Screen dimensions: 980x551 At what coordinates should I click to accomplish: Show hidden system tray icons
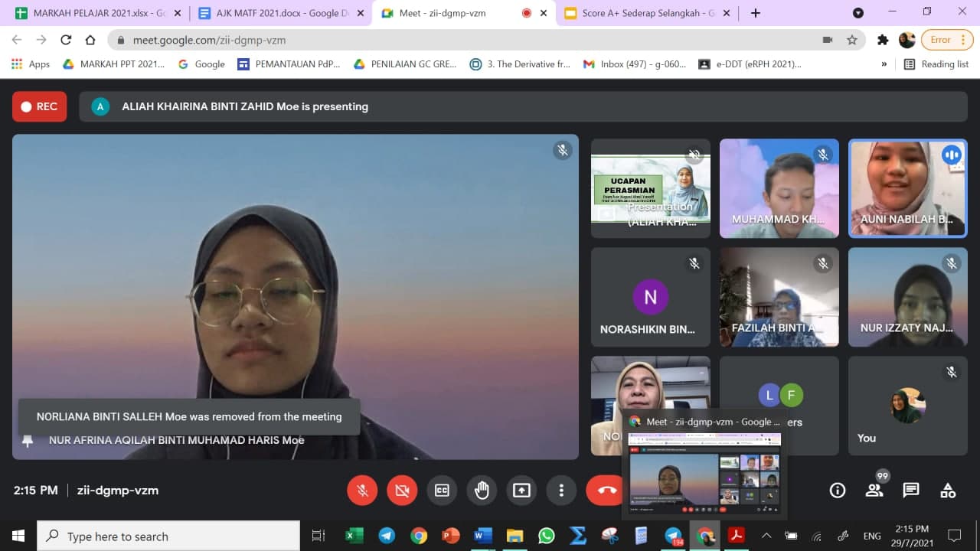click(766, 536)
